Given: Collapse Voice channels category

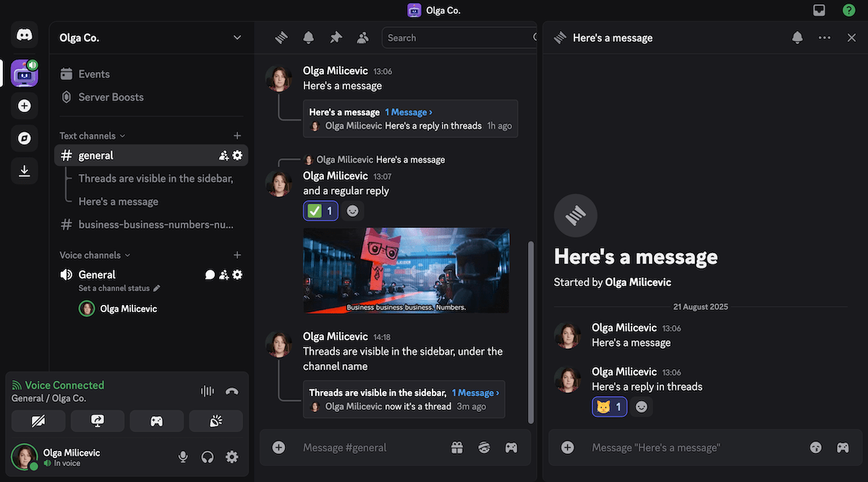Looking at the screenshot, I should [95, 255].
